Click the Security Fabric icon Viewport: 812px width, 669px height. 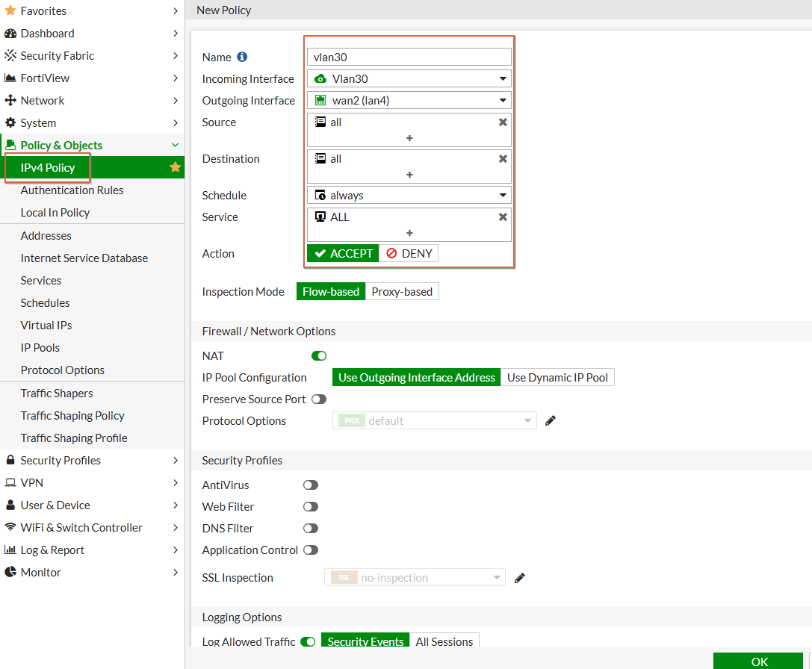(x=10, y=55)
